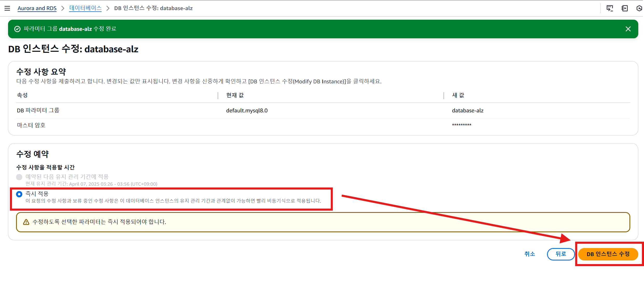Click the 속성 column header
Image resolution: width=644 pixels, height=290 pixels.
coord(22,95)
